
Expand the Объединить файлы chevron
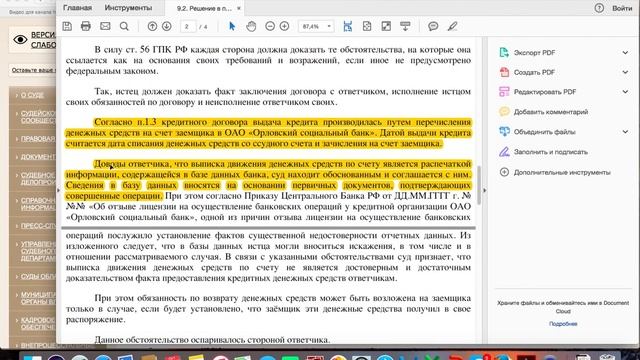click(x=625, y=132)
